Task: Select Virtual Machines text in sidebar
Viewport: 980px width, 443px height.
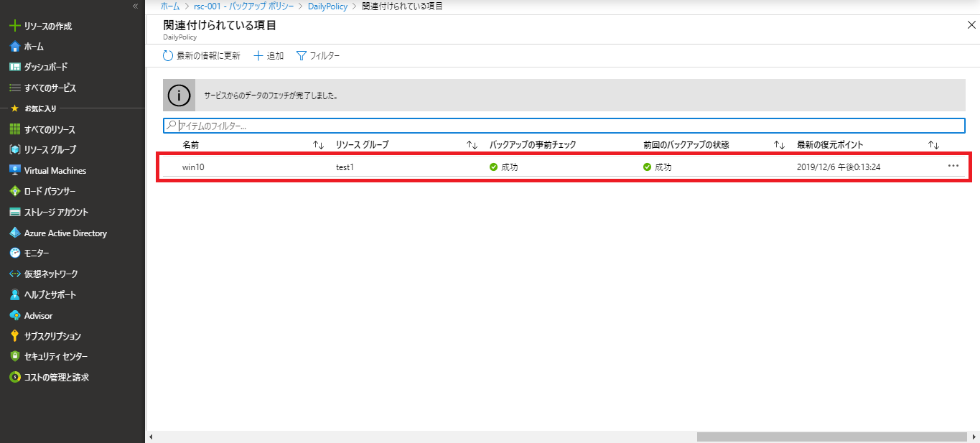Action: [55, 171]
